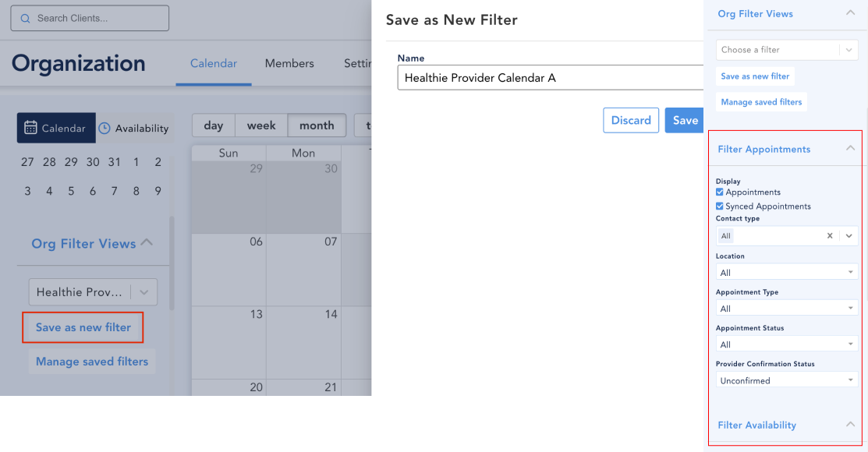
Task: Open Provider Confirmation Status dropdown
Action: [x=787, y=380]
